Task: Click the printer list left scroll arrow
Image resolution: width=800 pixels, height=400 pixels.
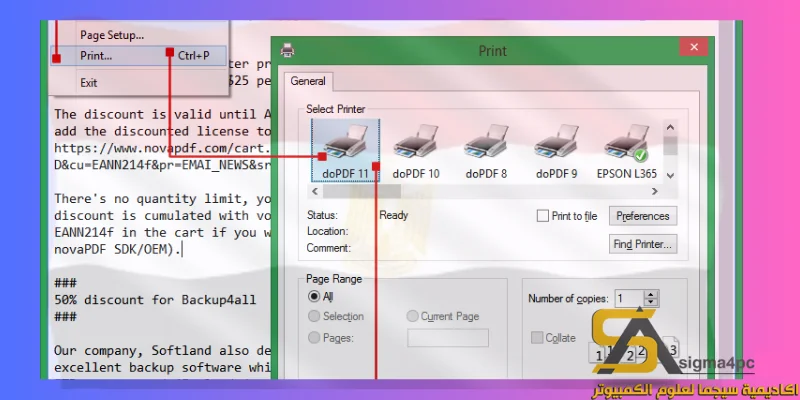Action: pyautogui.click(x=315, y=191)
